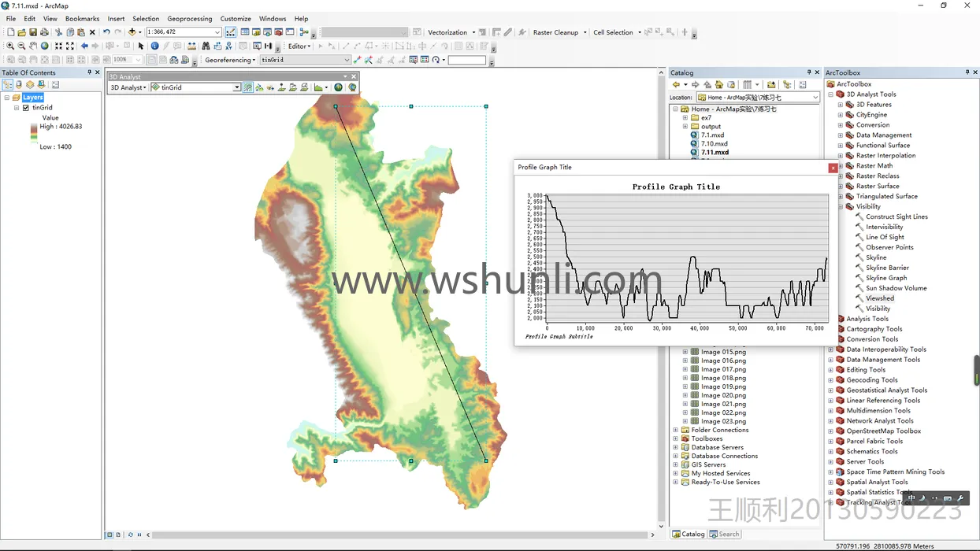Select the Pan hand tool
The width and height of the screenshot is (980, 551).
[33, 46]
